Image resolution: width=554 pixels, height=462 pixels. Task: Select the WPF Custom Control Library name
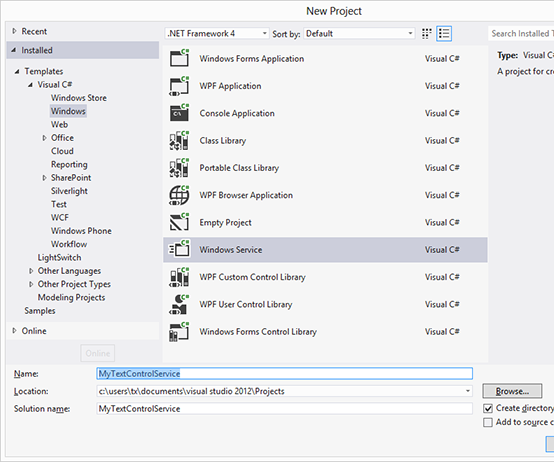[252, 277]
